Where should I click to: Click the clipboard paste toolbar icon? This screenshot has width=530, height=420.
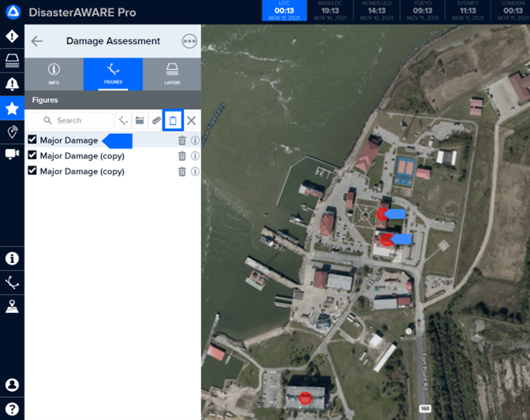173,121
